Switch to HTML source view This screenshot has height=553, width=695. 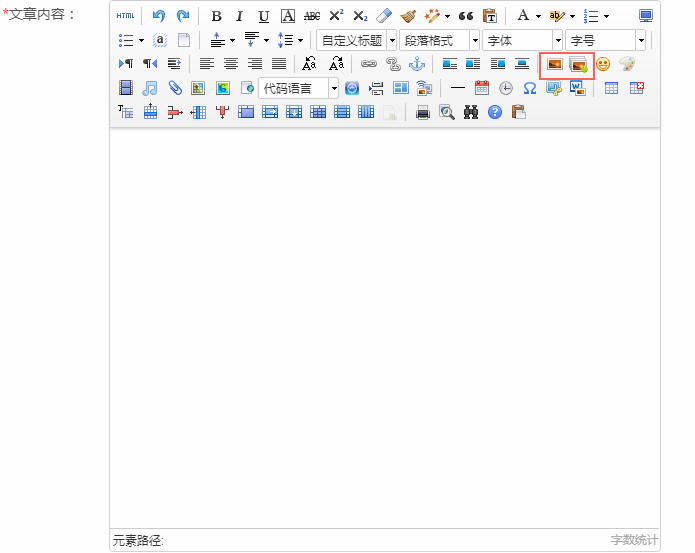click(x=125, y=16)
